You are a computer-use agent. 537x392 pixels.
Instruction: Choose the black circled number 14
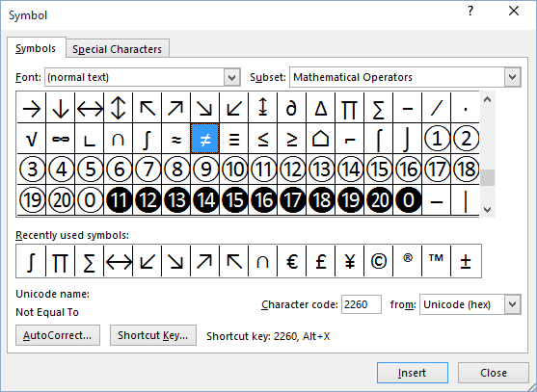click(x=204, y=199)
